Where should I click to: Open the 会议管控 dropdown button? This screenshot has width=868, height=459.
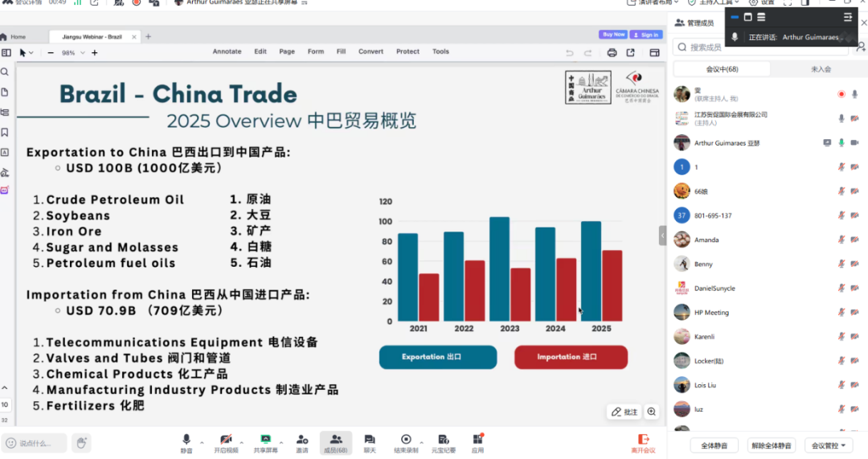(828, 445)
